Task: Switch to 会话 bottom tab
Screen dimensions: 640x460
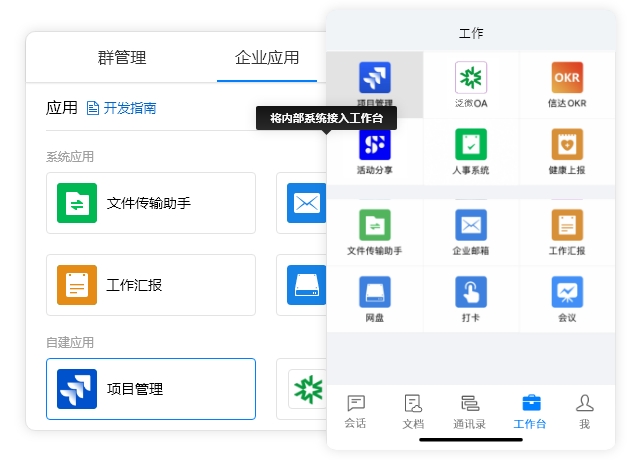Action: click(x=356, y=411)
